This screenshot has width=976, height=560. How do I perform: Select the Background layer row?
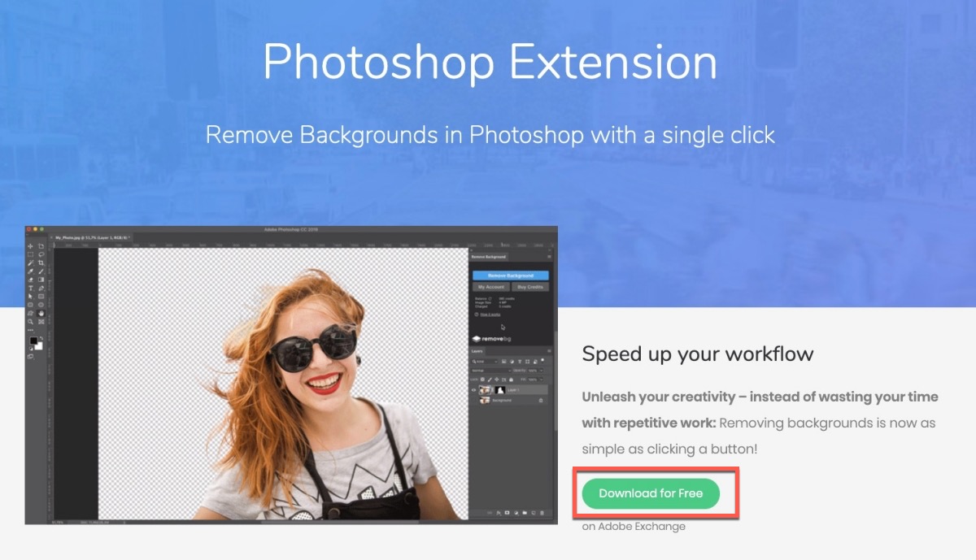point(508,400)
